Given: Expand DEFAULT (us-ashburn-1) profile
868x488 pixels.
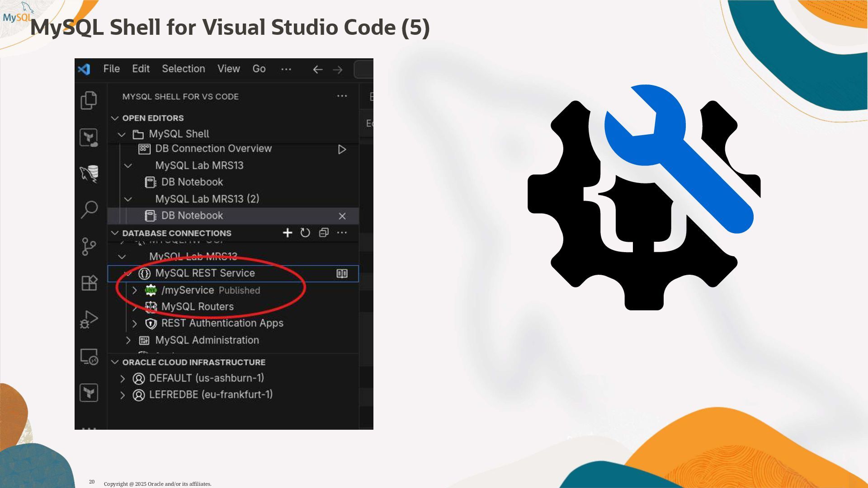Looking at the screenshot, I should pos(123,378).
